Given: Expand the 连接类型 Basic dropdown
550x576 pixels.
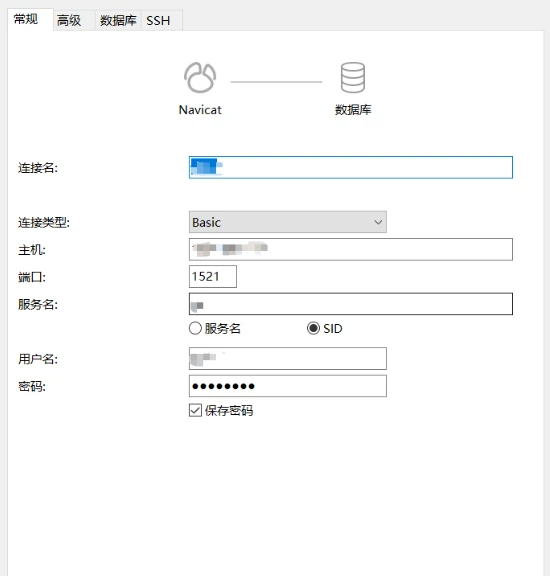Looking at the screenshot, I should point(288,222).
